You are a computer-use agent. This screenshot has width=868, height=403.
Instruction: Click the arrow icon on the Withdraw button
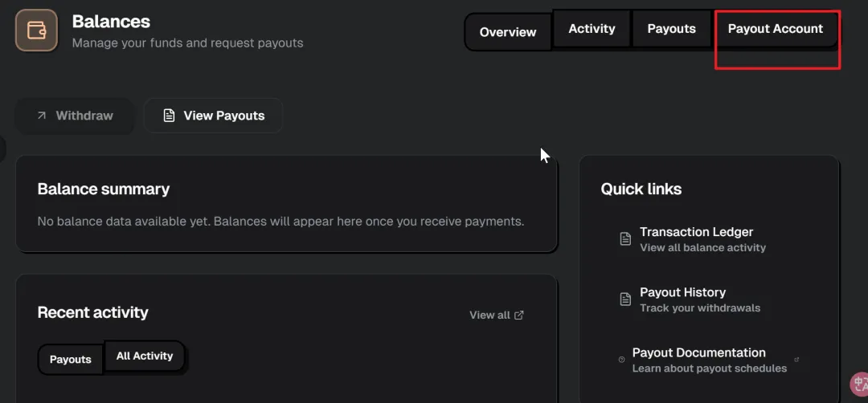pyautogui.click(x=42, y=116)
